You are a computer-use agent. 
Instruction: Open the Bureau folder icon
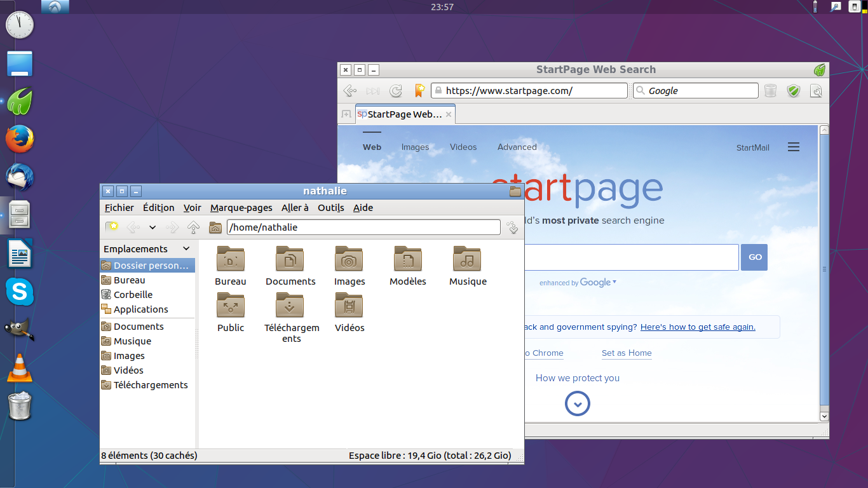pos(231,266)
